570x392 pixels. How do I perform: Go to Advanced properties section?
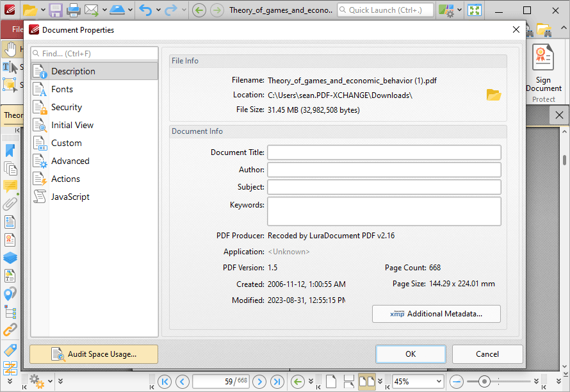point(95,161)
